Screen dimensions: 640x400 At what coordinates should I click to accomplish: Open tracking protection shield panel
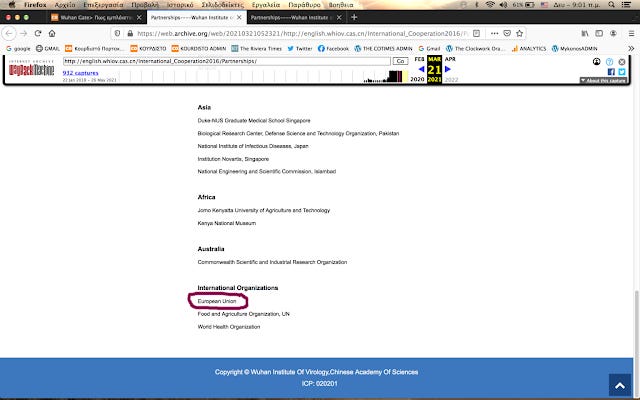[x=117, y=33]
